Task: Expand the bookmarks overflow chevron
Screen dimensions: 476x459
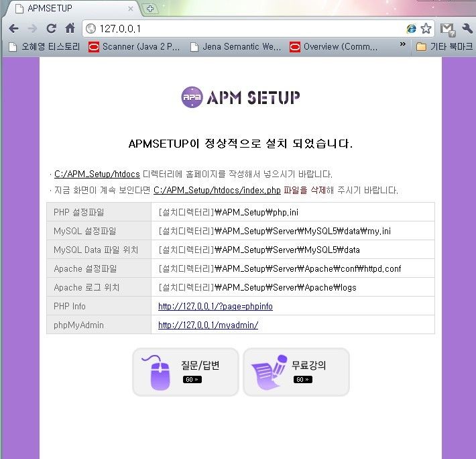Action: [x=402, y=44]
